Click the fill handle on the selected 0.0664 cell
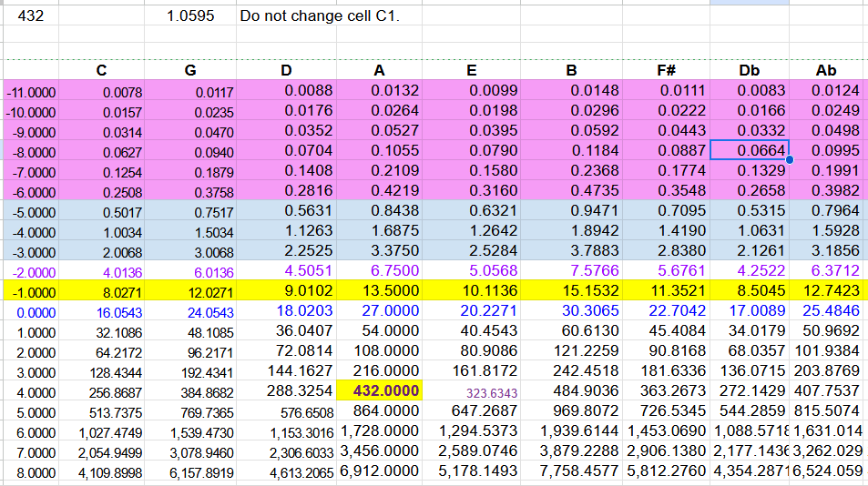Screen dimensions: 868x486 click(x=789, y=160)
